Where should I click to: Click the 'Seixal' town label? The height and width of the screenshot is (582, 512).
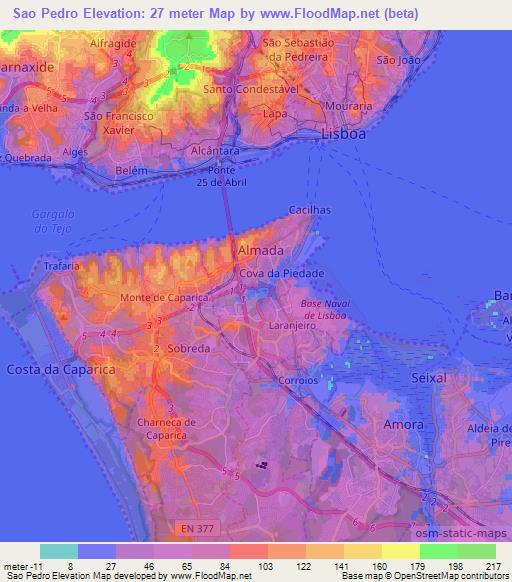(429, 378)
